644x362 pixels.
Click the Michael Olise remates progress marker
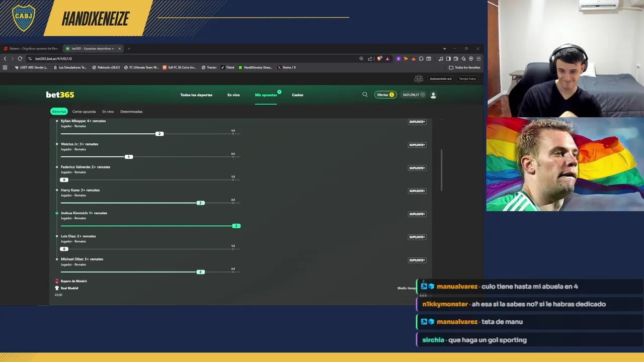pos(200,272)
